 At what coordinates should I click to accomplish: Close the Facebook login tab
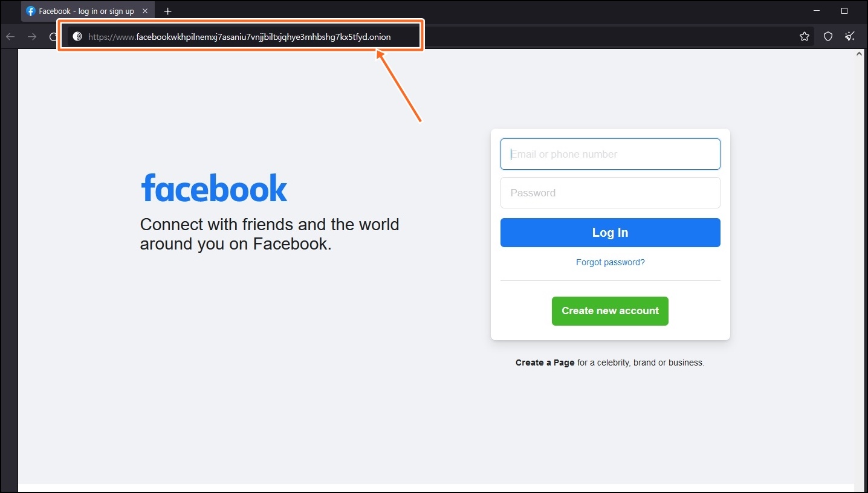pos(145,11)
